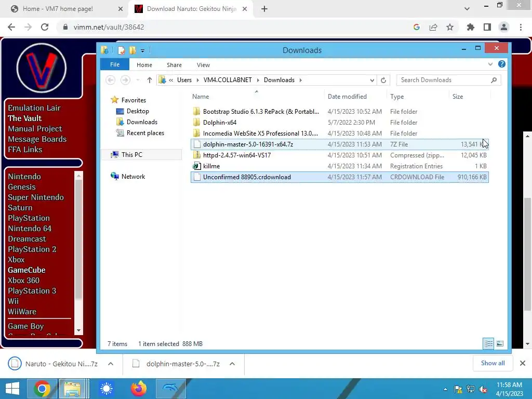Open Message Boards link
The height and width of the screenshot is (399, 532).
(x=37, y=139)
